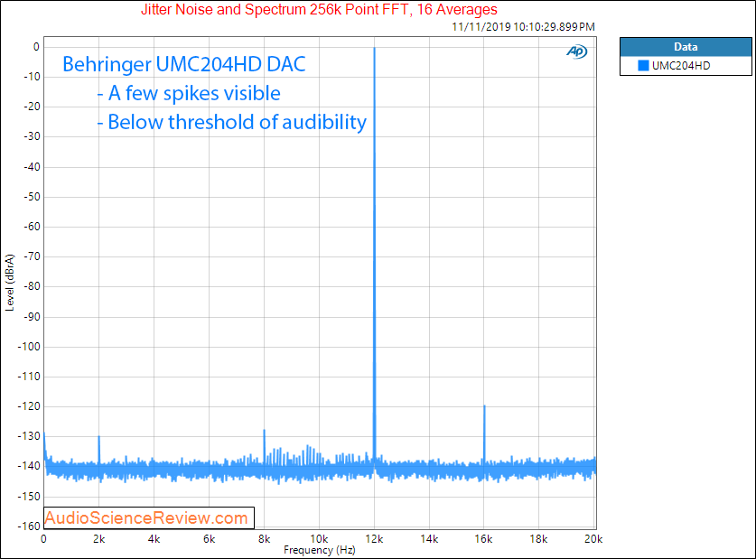Click the 16 kHz spike near -120 dB
Image resolution: width=756 pixels, height=559 pixels.
[484, 406]
